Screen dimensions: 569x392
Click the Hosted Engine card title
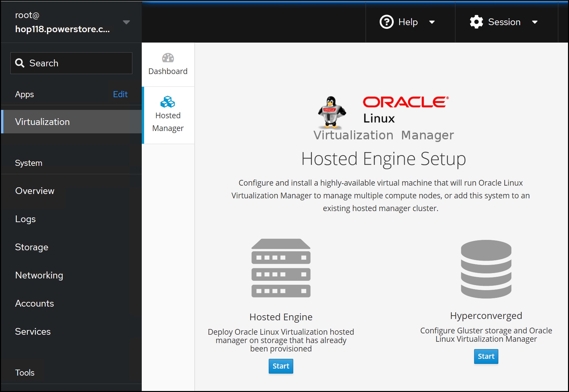[281, 317]
